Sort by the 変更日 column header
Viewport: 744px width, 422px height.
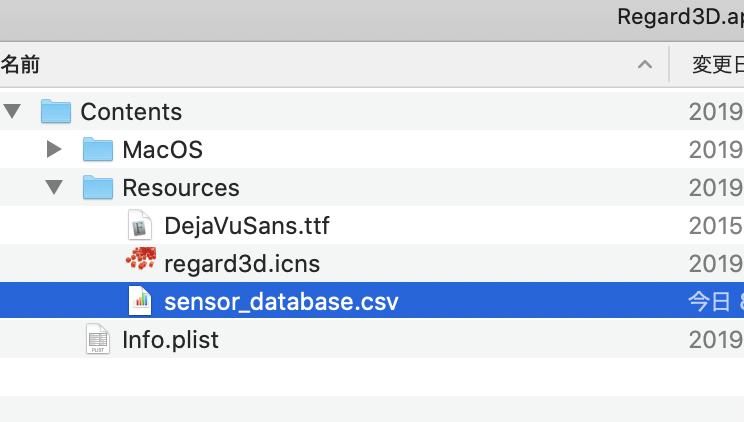(x=716, y=66)
